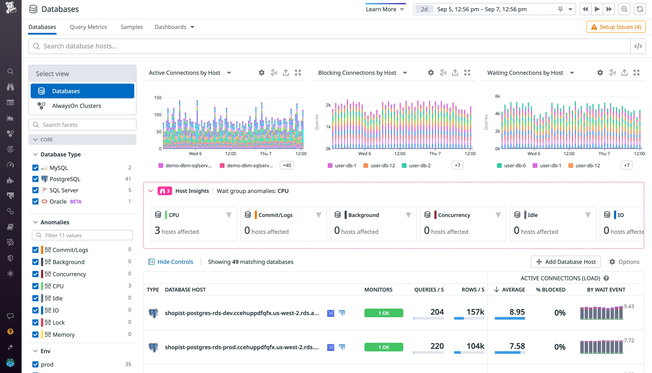Collapse Anomalies facet group

click(35, 222)
